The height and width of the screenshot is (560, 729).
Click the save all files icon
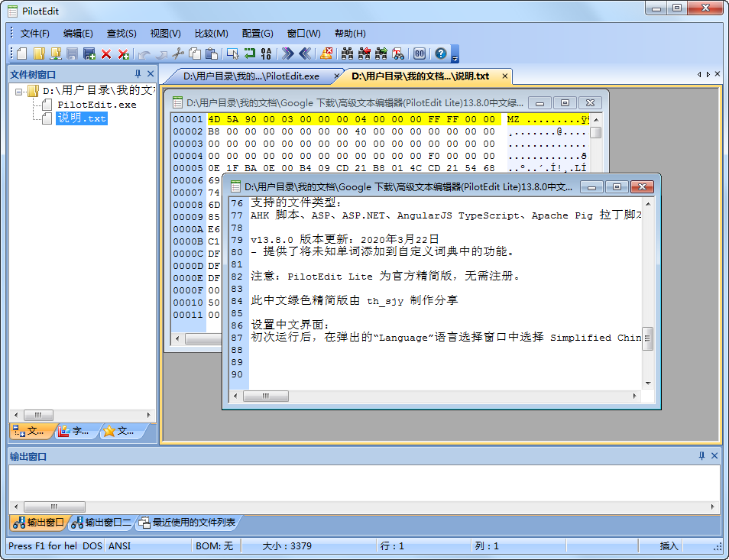[89, 54]
